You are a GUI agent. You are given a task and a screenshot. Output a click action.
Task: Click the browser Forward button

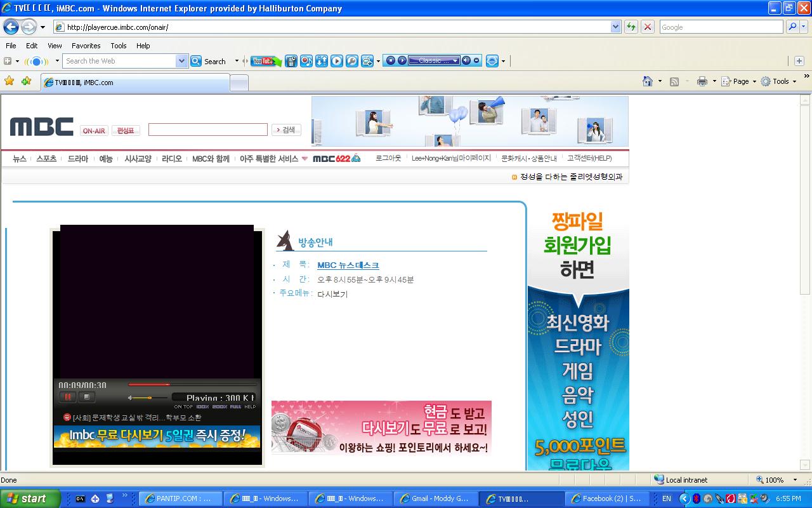point(29,27)
